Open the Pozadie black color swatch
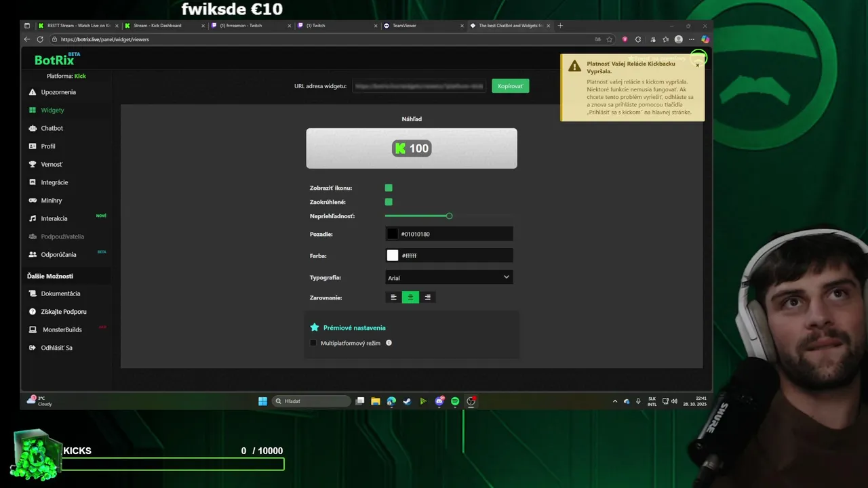The width and height of the screenshot is (868, 488). pos(393,234)
